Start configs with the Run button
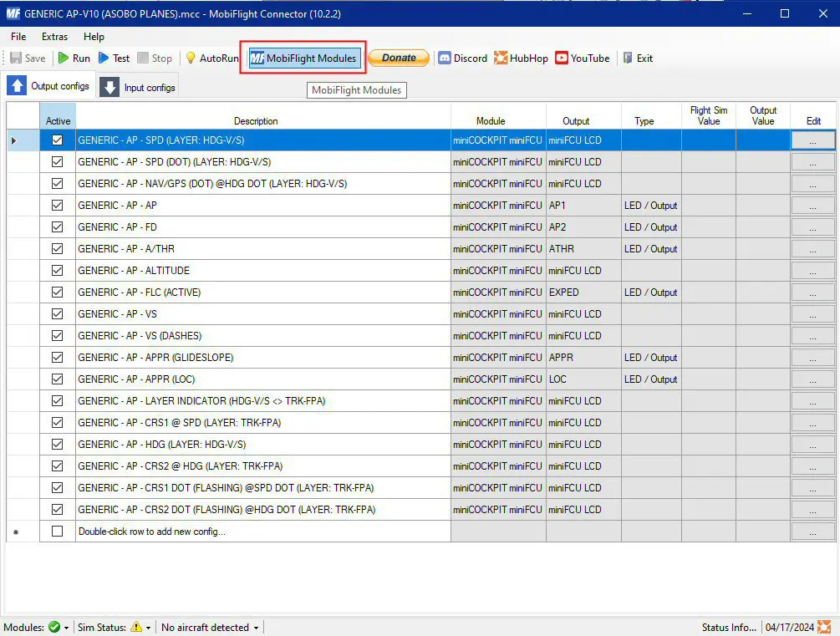Image resolution: width=840 pixels, height=636 pixels. click(74, 58)
